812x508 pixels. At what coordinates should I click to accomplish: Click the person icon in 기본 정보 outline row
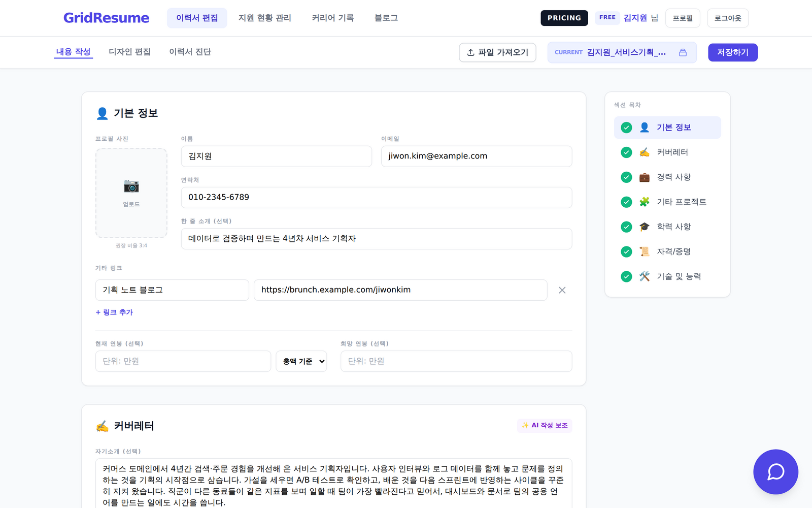point(645,128)
